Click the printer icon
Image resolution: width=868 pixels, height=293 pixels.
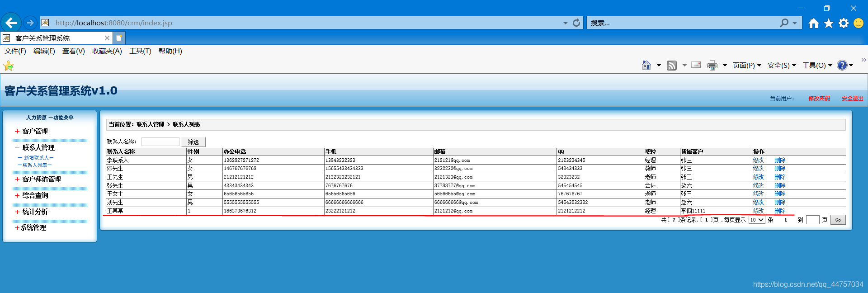(712, 66)
